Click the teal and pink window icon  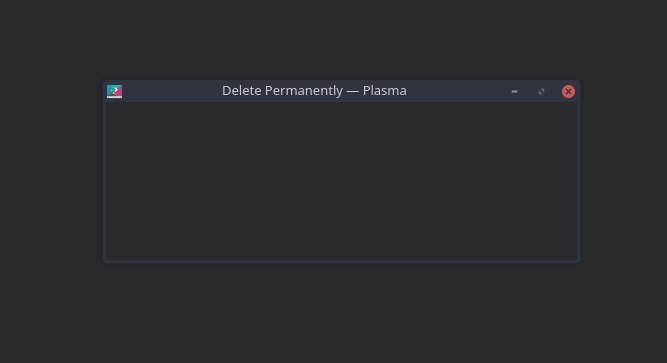(114, 91)
